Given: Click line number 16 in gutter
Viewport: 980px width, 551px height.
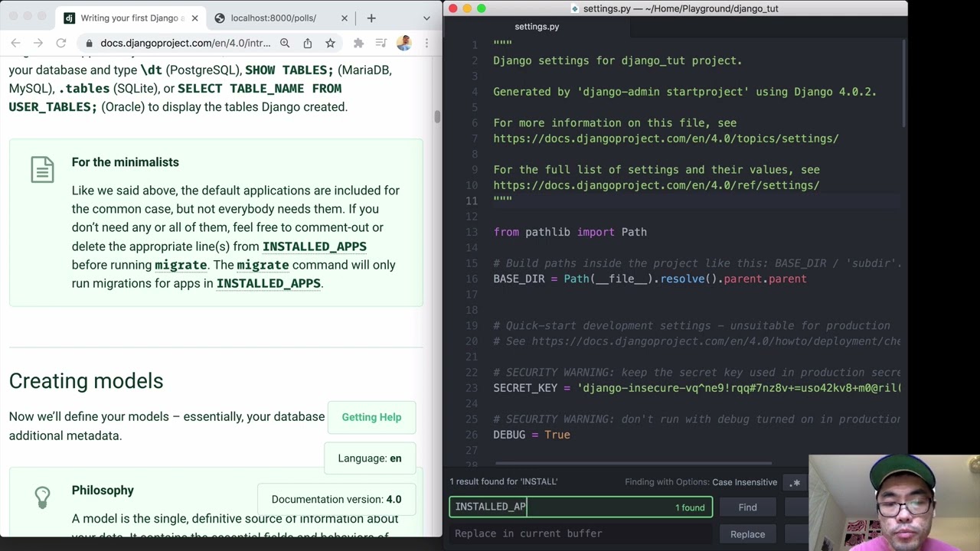Looking at the screenshot, I should [471, 279].
